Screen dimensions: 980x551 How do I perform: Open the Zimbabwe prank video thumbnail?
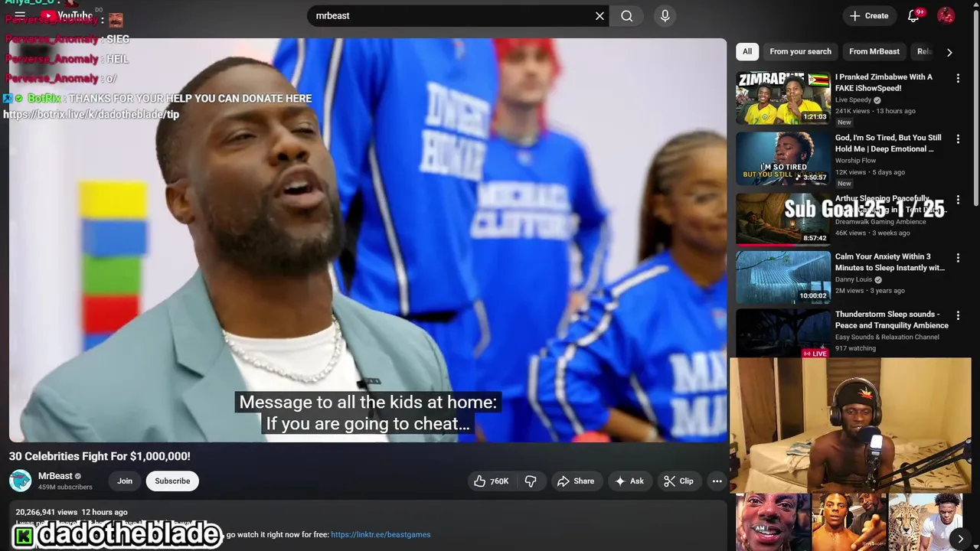(x=783, y=98)
